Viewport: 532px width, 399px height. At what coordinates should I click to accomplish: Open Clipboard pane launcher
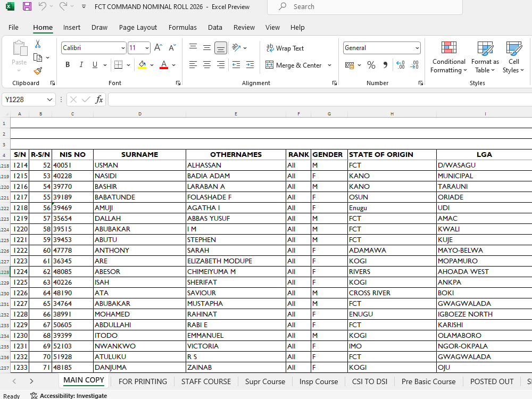pyautogui.click(x=53, y=83)
